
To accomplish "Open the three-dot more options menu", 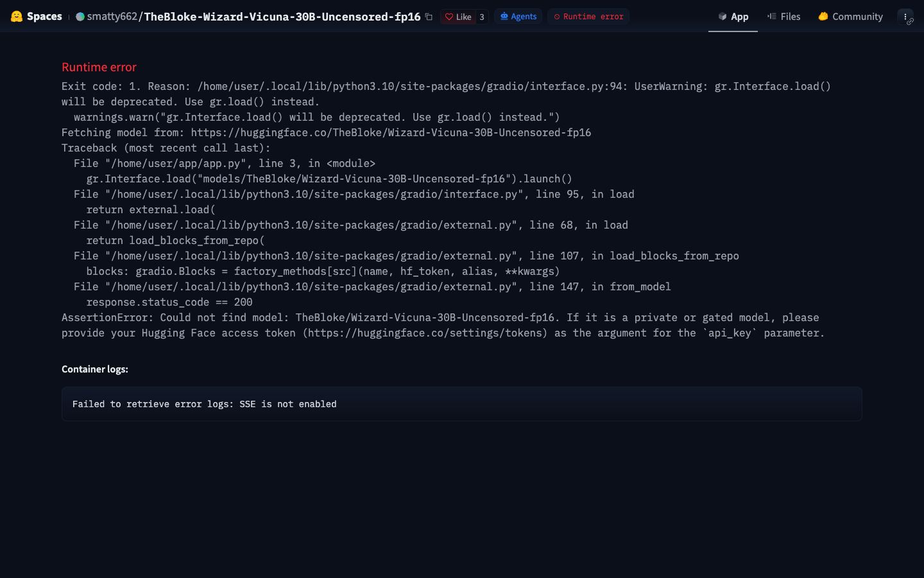I will [905, 17].
